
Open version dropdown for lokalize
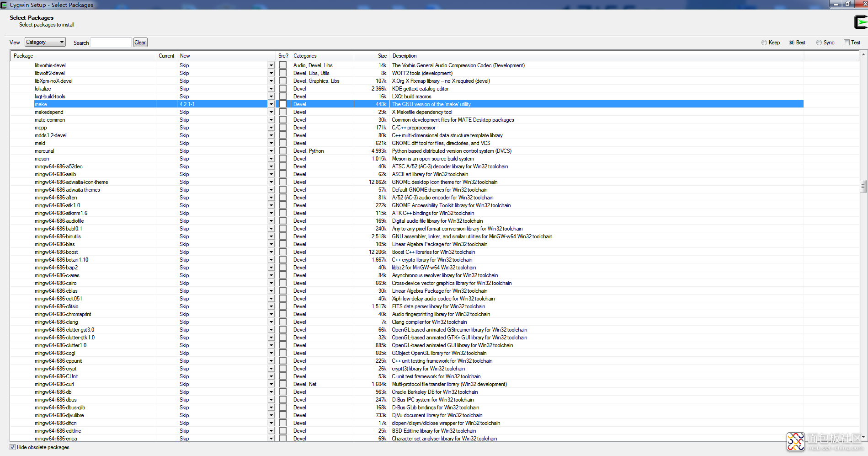click(x=271, y=89)
